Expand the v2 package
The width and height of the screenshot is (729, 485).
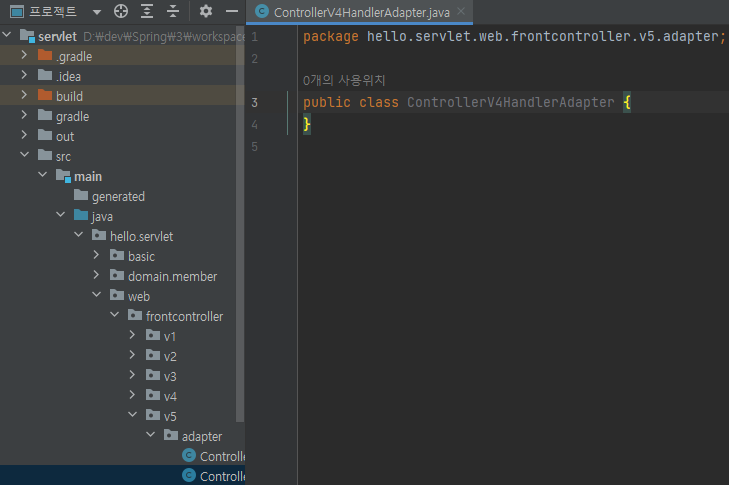(x=132, y=355)
